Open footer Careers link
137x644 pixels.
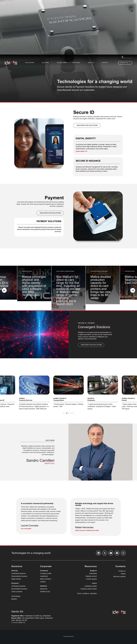(x=43, y=582)
